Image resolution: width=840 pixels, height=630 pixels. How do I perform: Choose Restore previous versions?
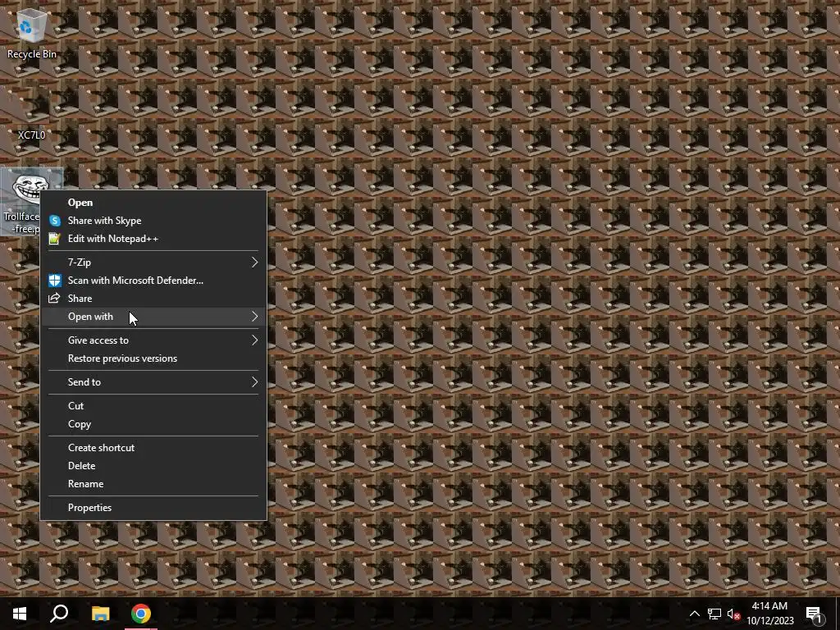pyautogui.click(x=153, y=358)
